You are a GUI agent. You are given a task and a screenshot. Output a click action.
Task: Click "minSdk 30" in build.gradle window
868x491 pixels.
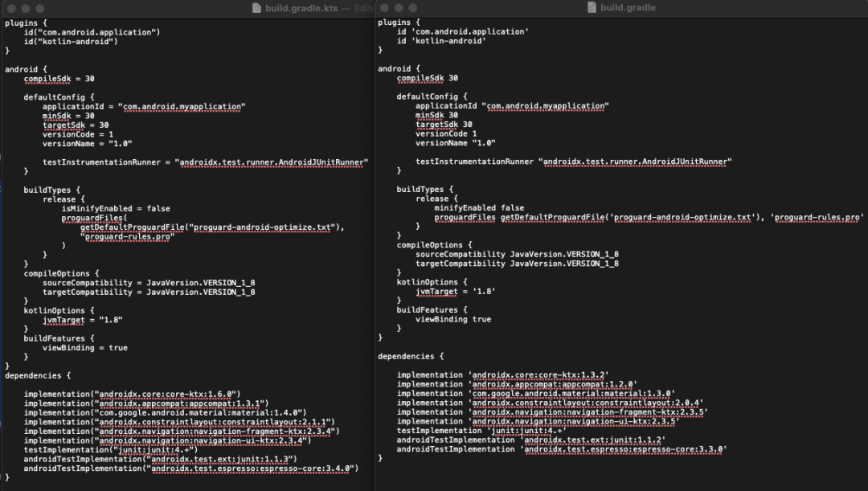[x=436, y=115]
